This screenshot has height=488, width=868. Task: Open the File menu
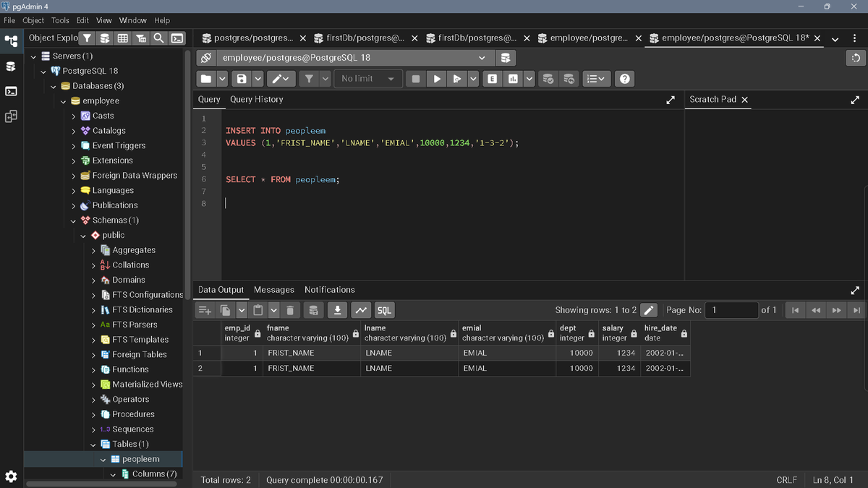point(9,20)
